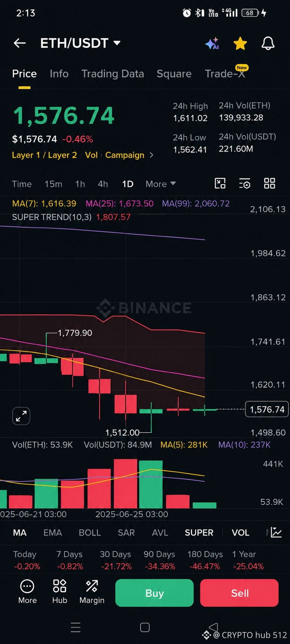The image size is (290, 644).
Task: Switch to the Info tab
Action: (x=59, y=74)
